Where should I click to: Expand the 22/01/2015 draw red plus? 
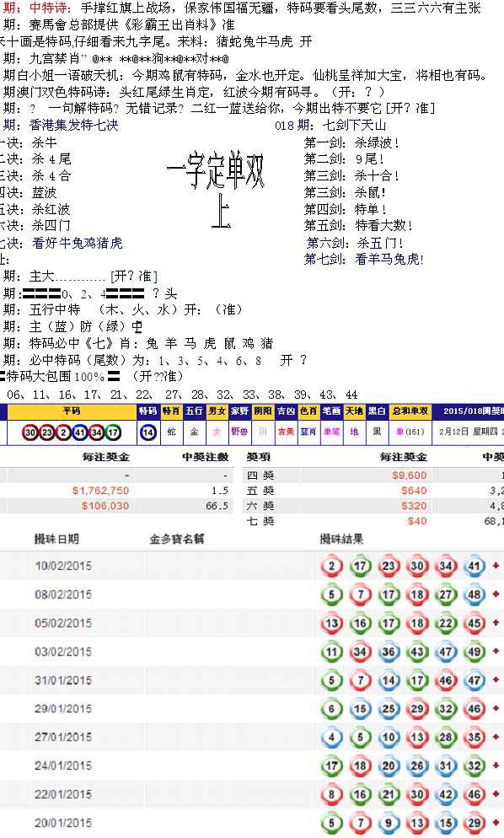(x=496, y=794)
